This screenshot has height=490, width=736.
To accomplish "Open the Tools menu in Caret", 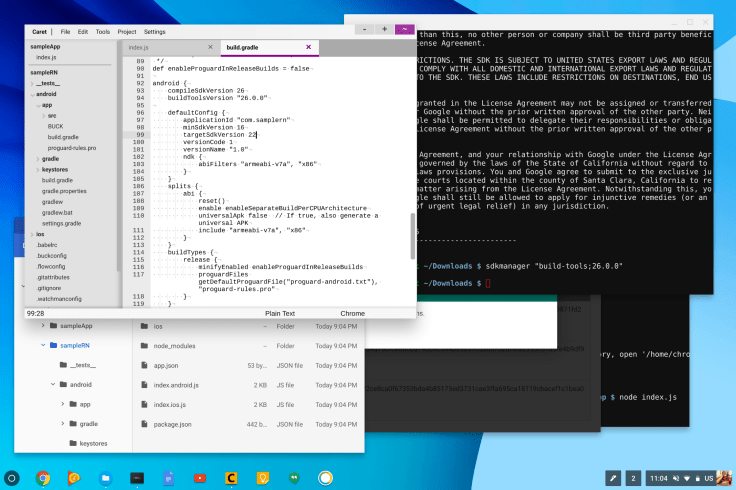I will [103, 31].
